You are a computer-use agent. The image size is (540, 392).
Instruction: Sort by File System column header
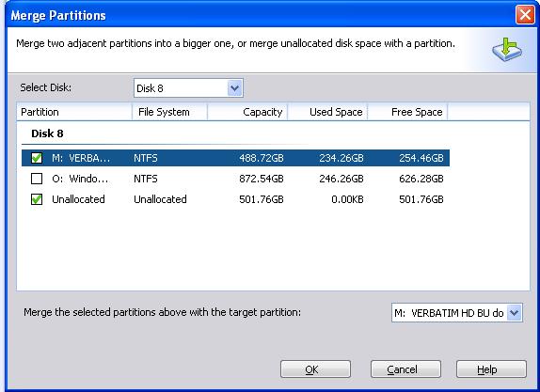(x=169, y=112)
